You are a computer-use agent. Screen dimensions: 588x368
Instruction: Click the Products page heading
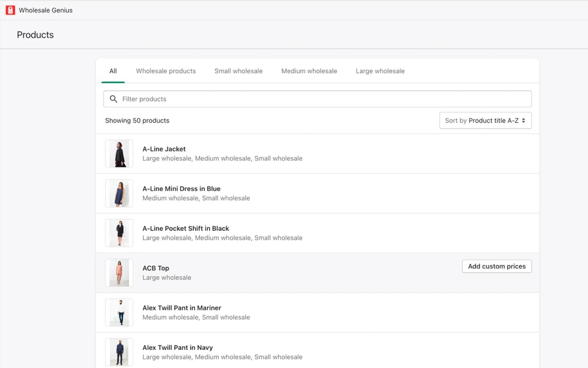(35, 35)
